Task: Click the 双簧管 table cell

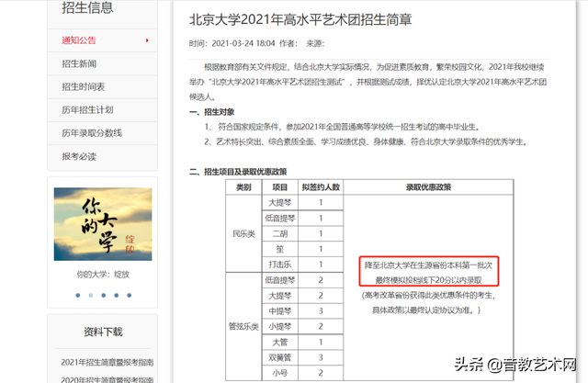Action: pyautogui.click(x=279, y=357)
